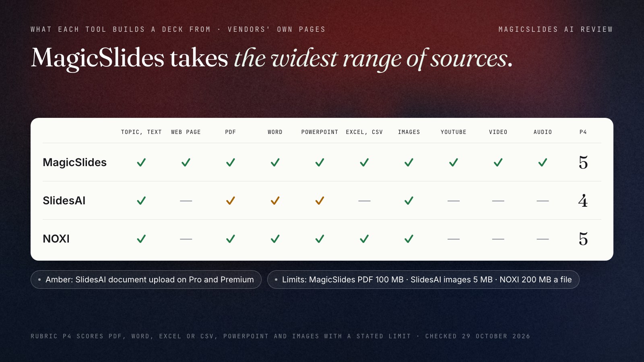Click NOXI PowerPoint check mark
The image size is (644, 362).
click(x=320, y=239)
